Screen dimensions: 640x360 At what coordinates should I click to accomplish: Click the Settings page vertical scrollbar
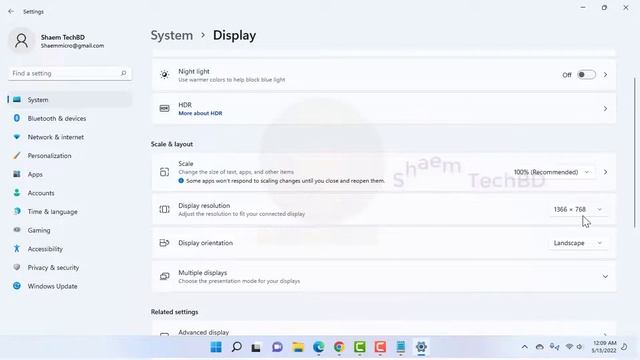coord(635,152)
